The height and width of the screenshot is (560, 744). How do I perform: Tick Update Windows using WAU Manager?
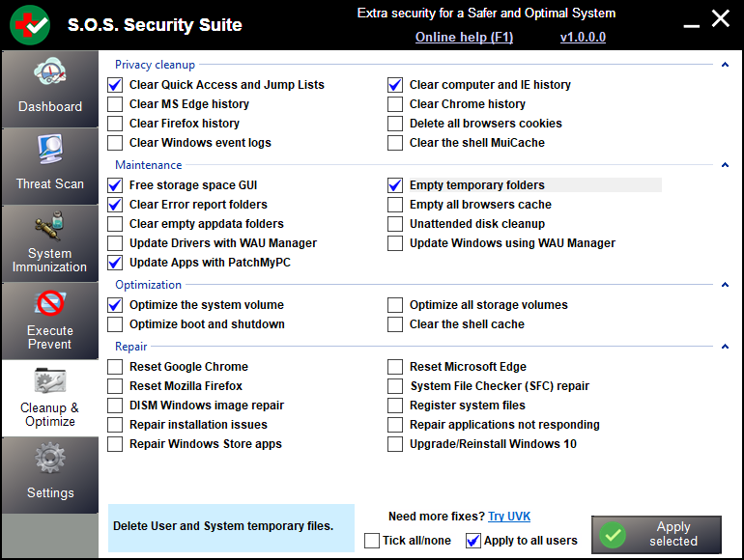coord(395,243)
